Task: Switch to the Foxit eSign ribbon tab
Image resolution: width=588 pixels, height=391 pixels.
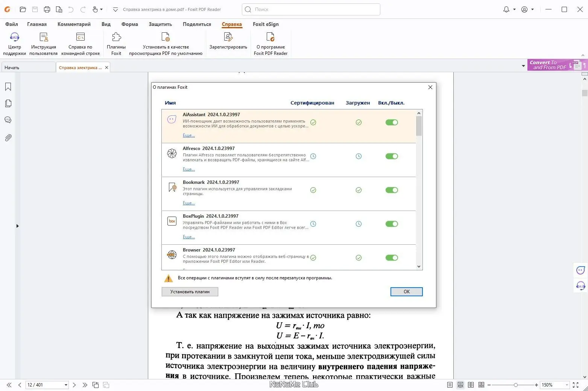Action: coord(266,24)
